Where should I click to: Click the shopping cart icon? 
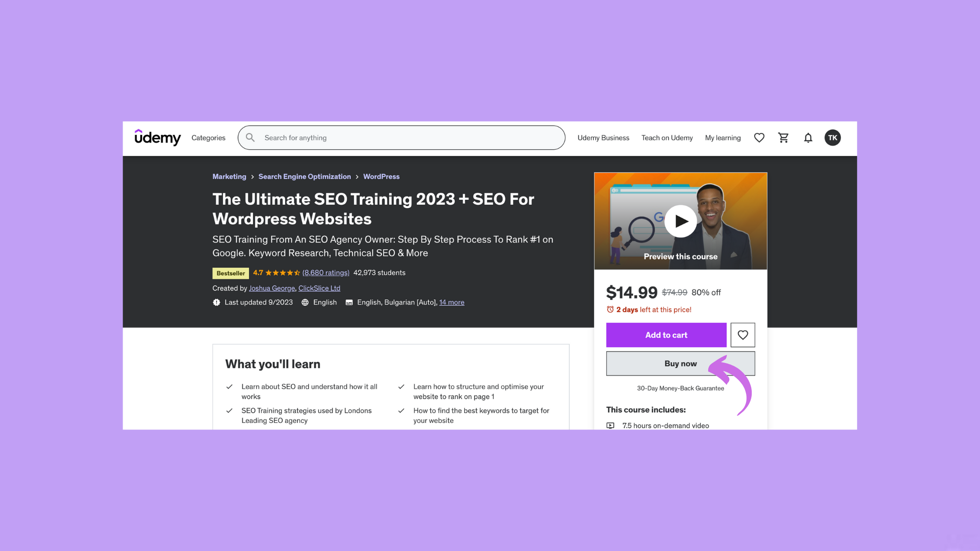(x=783, y=138)
